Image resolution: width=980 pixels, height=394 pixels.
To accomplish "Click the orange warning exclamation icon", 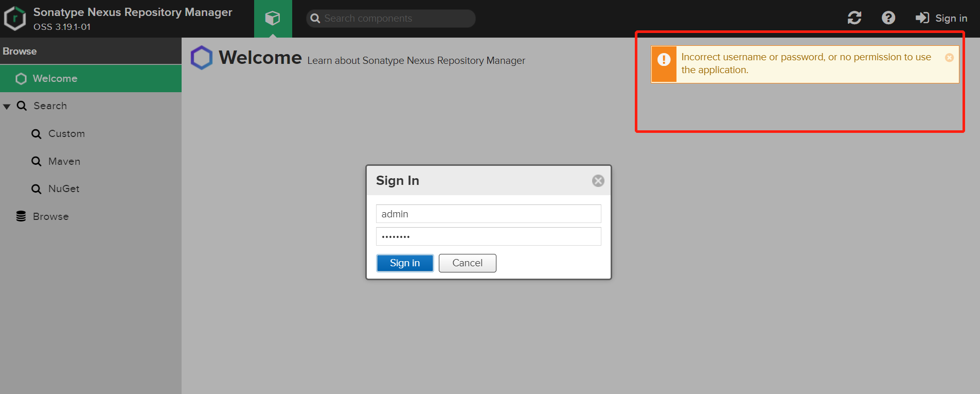I will coord(664,60).
